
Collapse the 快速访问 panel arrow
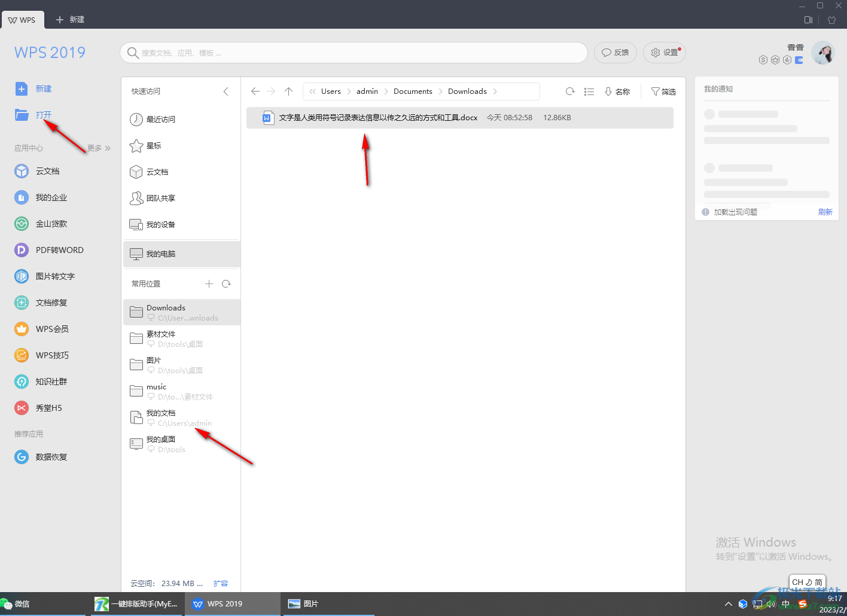[226, 92]
